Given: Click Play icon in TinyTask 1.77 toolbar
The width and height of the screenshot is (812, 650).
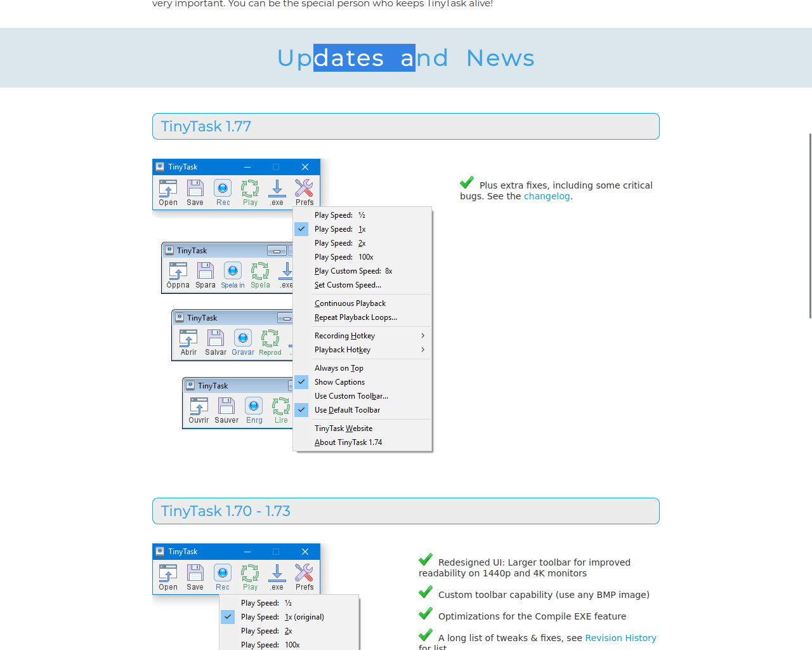Looking at the screenshot, I should pyautogui.click(x=250, y=192).
